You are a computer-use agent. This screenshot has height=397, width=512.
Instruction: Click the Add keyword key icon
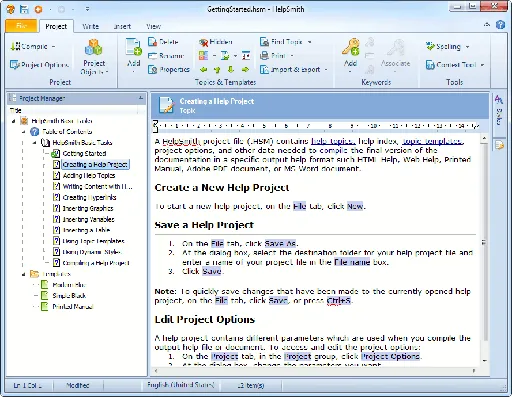[x=350, y=47]
